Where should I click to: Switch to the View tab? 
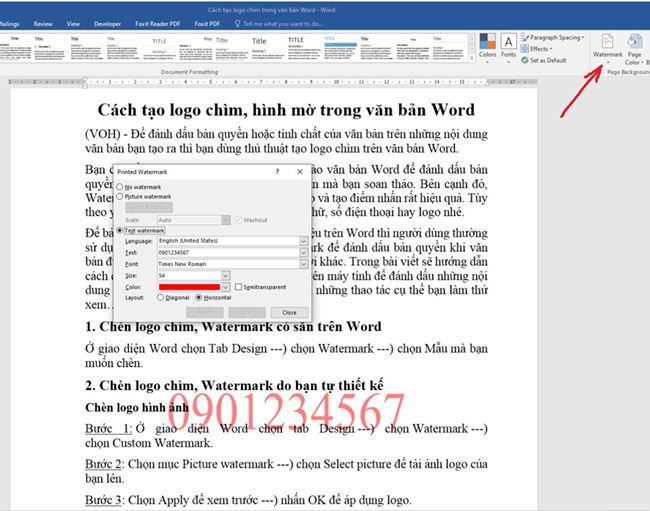[x=73, y=24]
